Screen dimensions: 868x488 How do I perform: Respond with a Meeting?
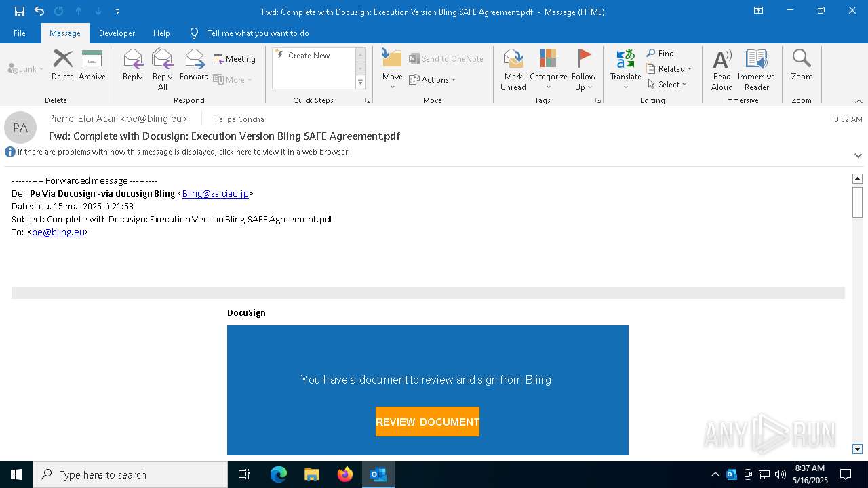click(x=235, y=59)
